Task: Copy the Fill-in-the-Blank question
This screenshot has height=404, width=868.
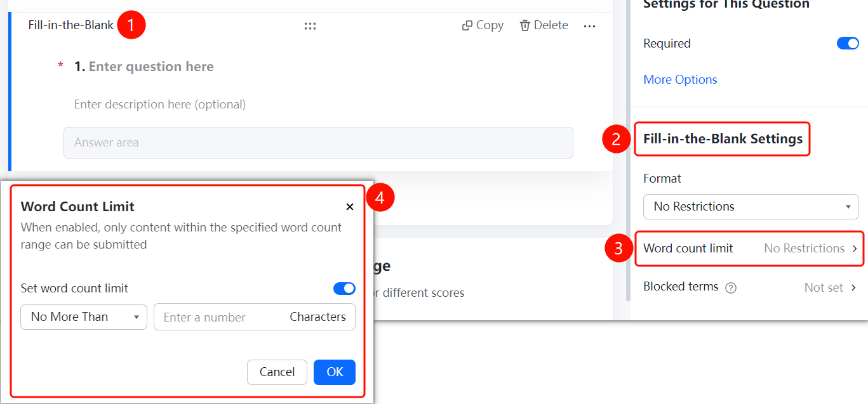Action: tap(483, 25)
